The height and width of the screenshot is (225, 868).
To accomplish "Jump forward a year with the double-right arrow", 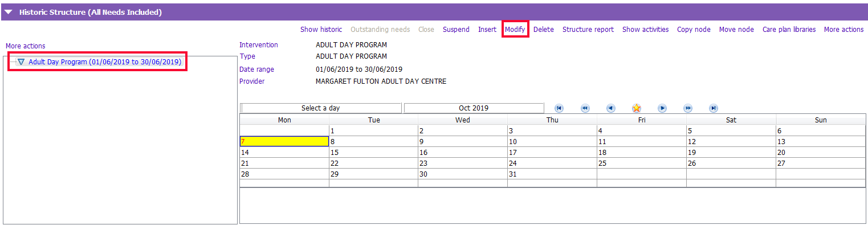I will pos(688,108).
